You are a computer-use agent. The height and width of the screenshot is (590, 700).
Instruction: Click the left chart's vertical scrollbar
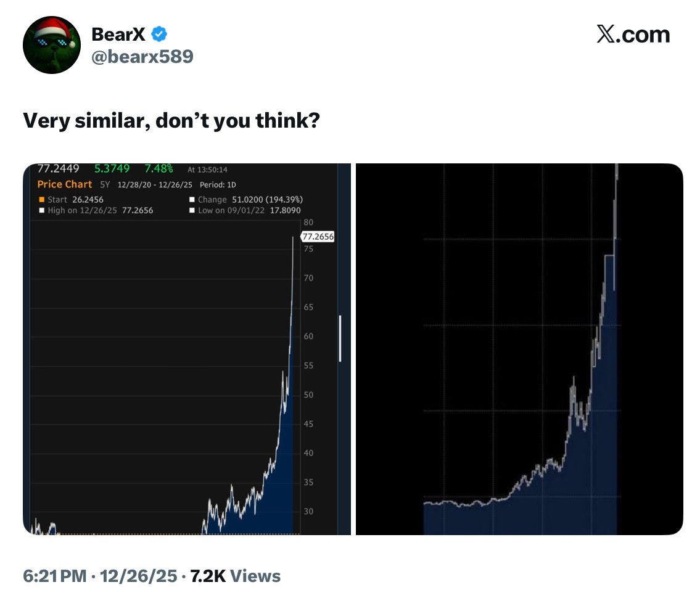340,338
